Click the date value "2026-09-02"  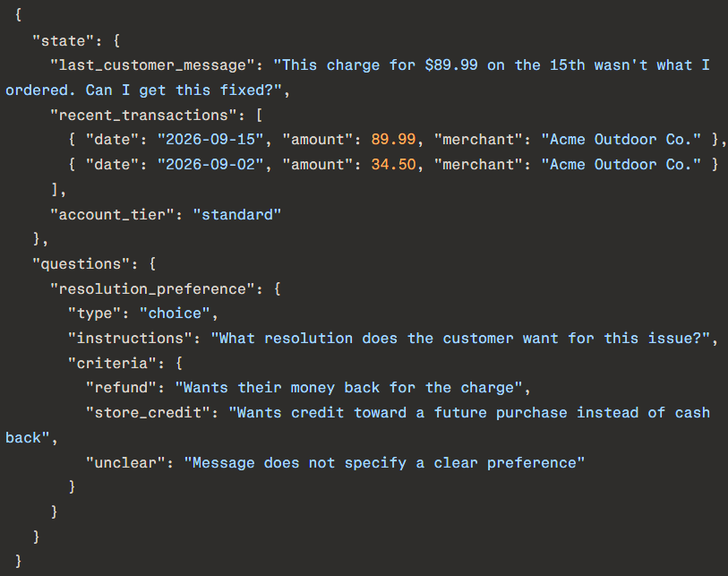pos(210,165)
